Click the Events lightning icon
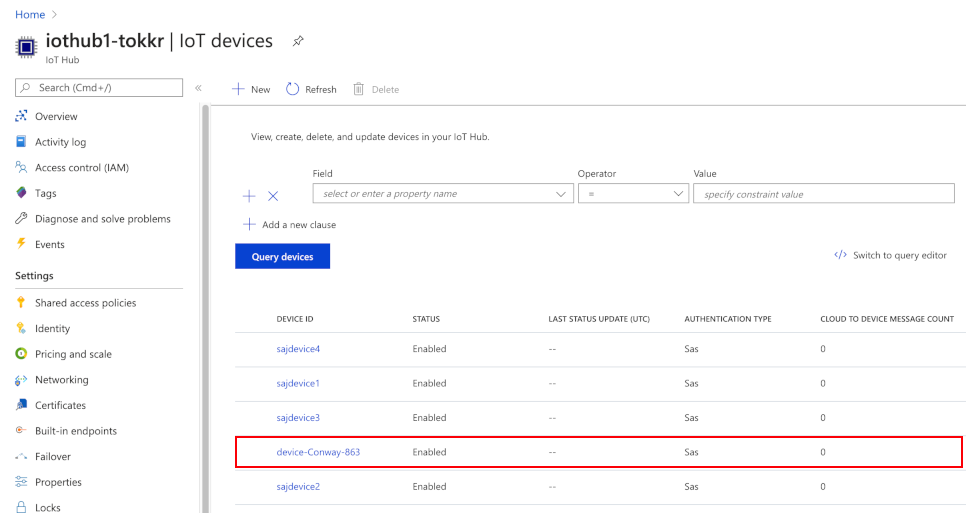The image size is (966, 513). tap(22, 244)
